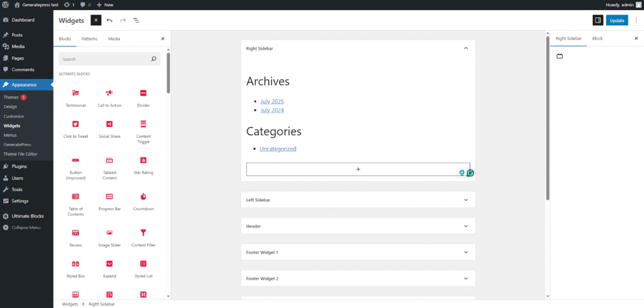
Task: Toggle the settings sidebar panel
Action: tap(597, 20)
